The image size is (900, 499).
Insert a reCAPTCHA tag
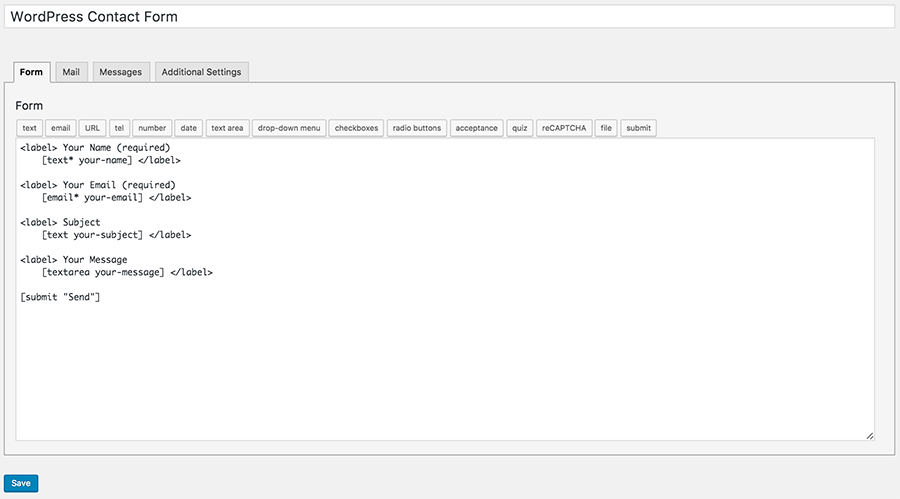564,128
